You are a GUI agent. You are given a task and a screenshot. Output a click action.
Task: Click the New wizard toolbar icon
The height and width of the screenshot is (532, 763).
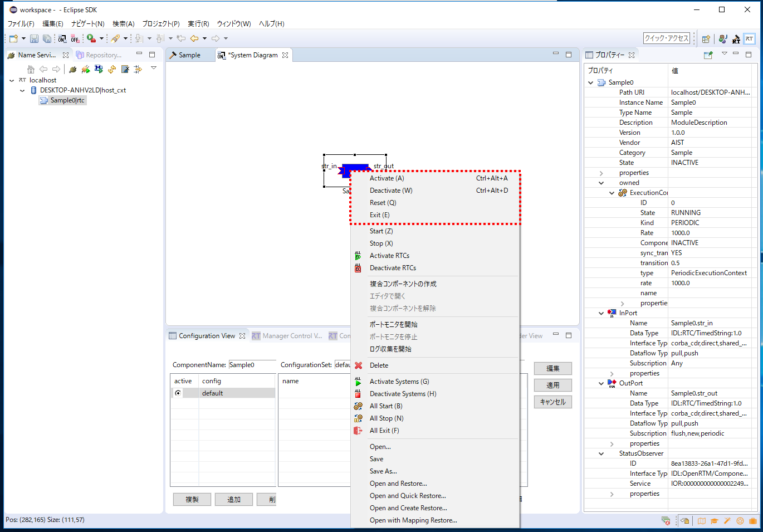[x=13, y=38]
